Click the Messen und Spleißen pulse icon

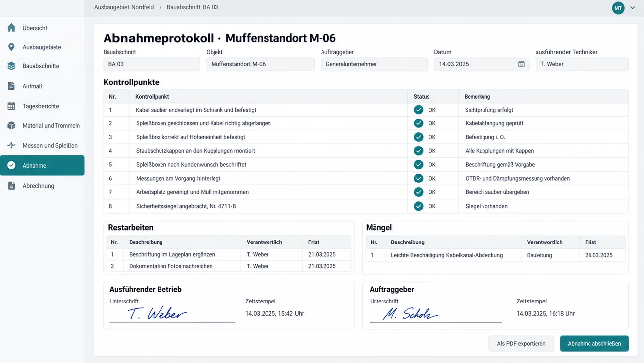[x=11, y=145]
